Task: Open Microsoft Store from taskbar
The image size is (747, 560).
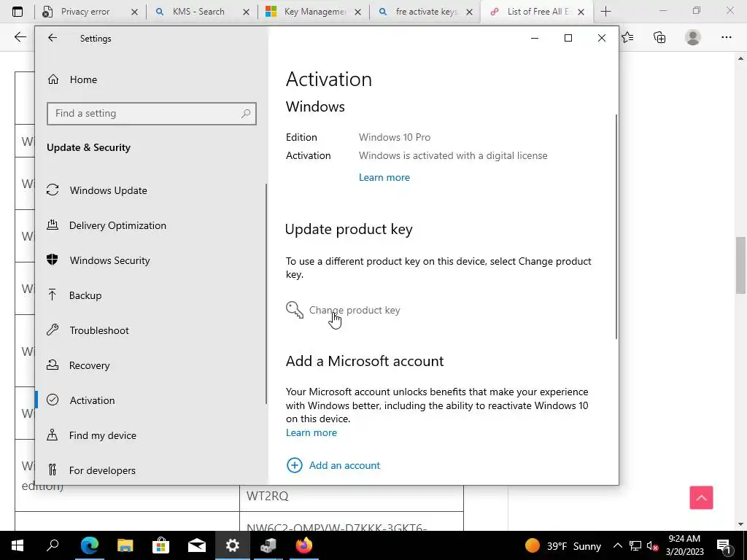Action: [160, 545]
